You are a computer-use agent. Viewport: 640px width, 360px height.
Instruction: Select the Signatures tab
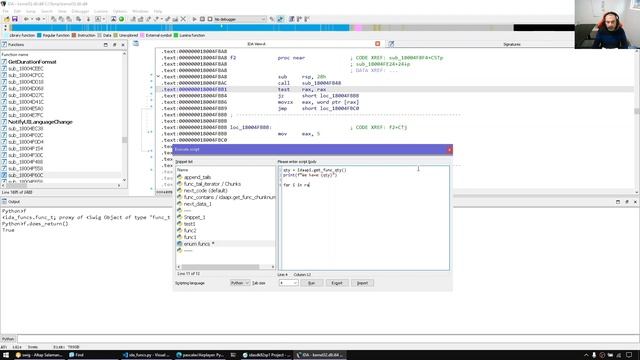click(x=512, y=44)
